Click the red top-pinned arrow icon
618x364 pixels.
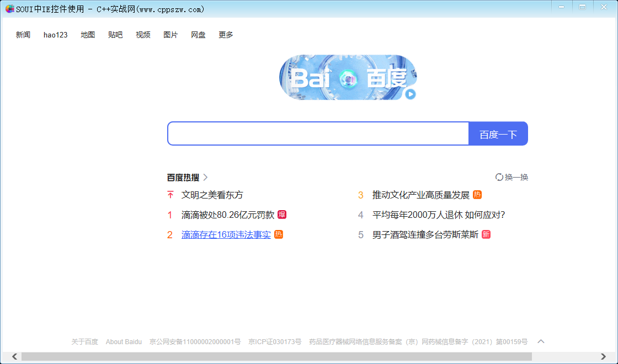point(171,195)
